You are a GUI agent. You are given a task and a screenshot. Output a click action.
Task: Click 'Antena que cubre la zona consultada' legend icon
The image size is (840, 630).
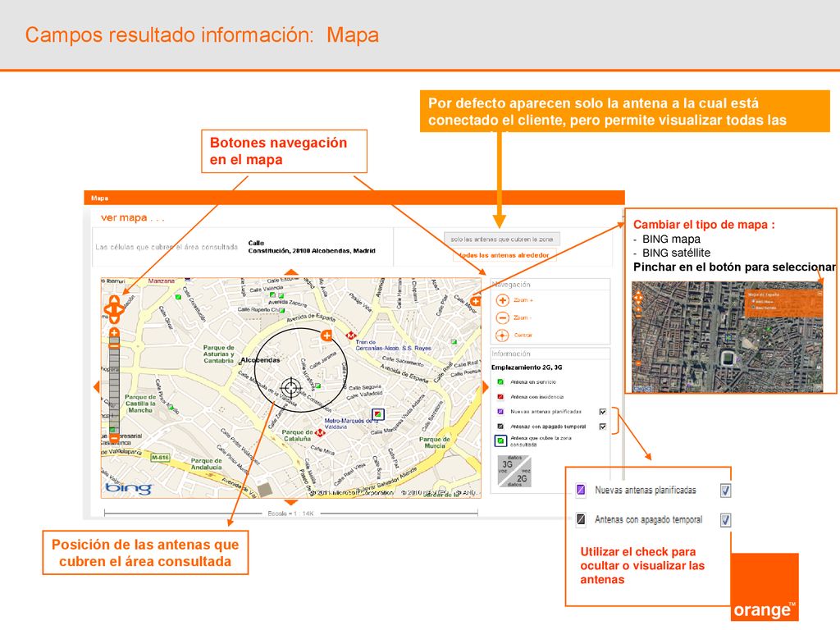point(500,441)
